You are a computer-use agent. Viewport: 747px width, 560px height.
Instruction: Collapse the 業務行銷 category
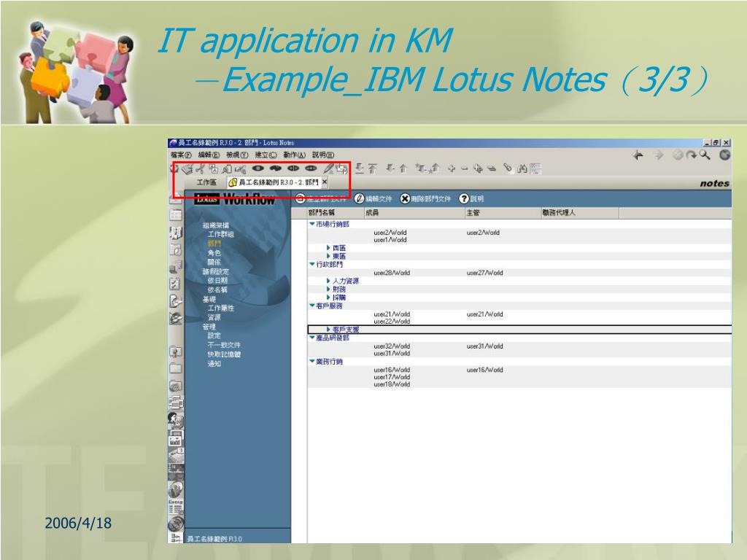[312, 362]
